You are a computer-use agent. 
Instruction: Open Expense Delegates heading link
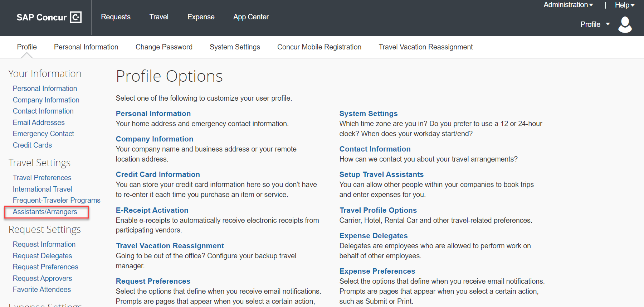(374, 236)
